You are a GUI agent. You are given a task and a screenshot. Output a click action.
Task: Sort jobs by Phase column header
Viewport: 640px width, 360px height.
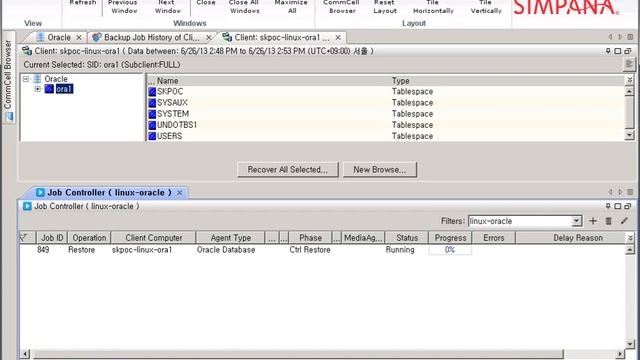[310, 238]
